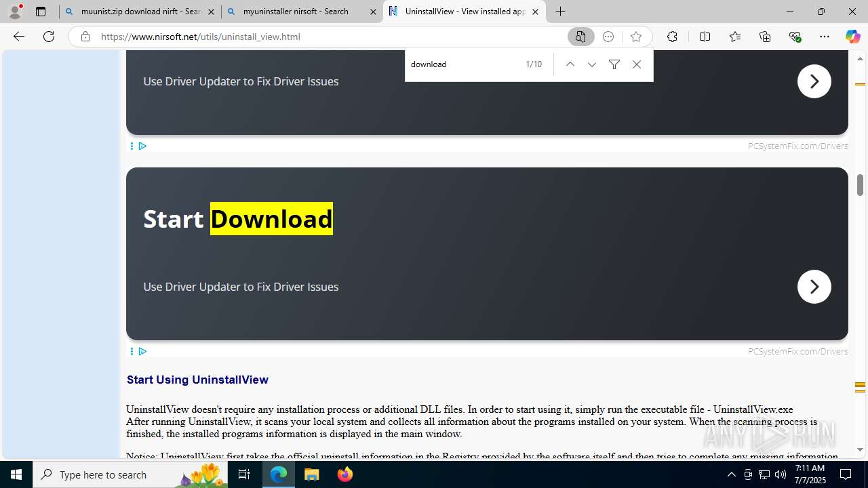Click the scrollbar up arrow

point(860,59)
